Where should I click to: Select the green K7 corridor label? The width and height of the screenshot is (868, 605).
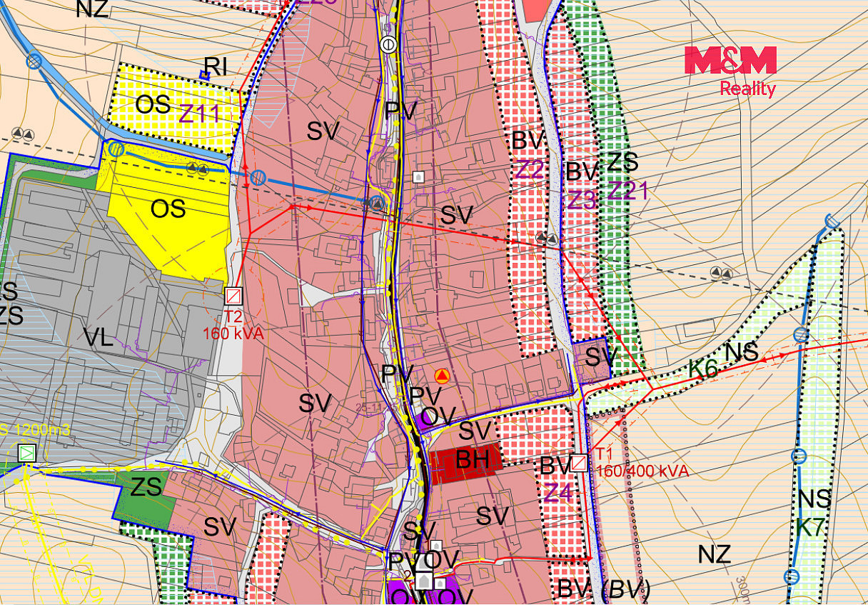pos(810,529)
